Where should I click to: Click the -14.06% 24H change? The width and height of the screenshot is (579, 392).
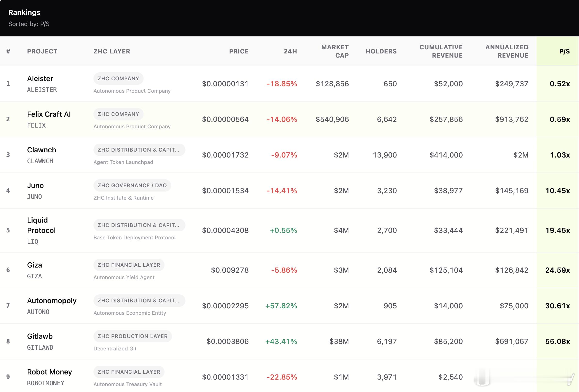282,119
